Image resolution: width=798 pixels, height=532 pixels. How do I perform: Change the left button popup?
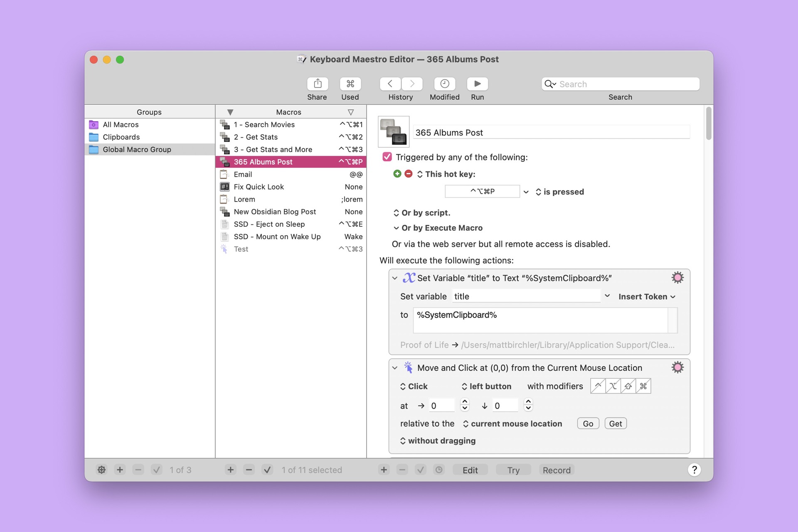(x=486, y=386)
